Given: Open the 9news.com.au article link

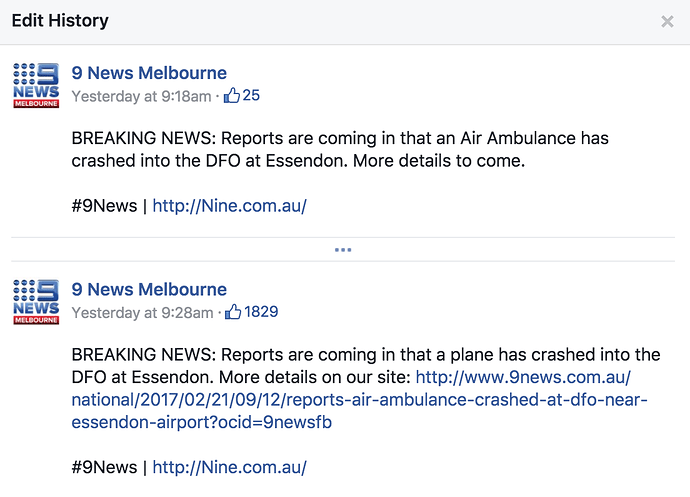Looking at the screenshot, I should click(x=360, y=400).
